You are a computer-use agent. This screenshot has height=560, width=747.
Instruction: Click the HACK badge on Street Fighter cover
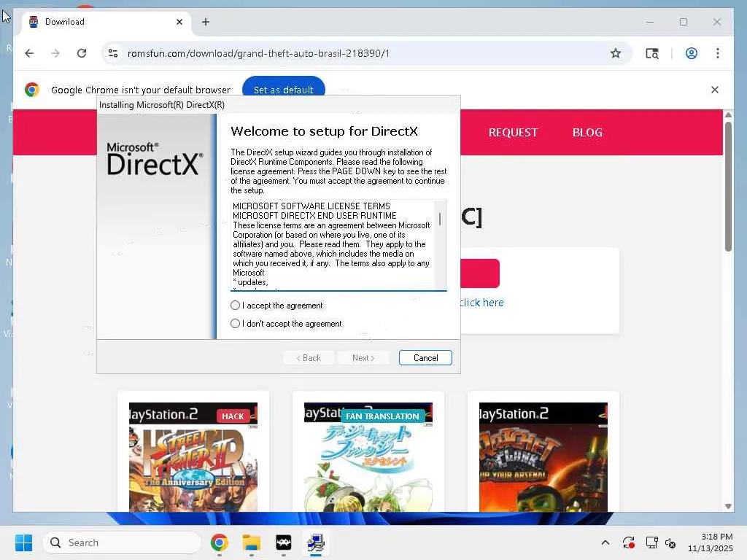click(233, 416)
